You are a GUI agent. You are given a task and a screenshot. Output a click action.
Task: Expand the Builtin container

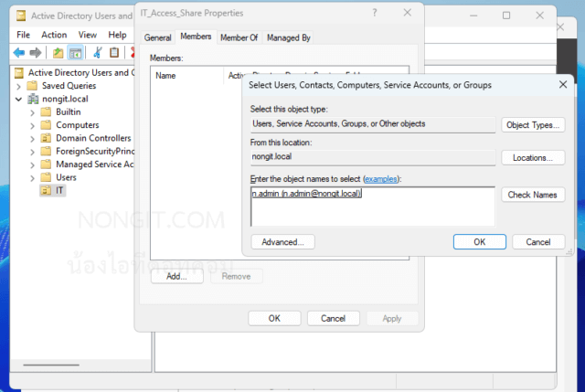[33, 112]
